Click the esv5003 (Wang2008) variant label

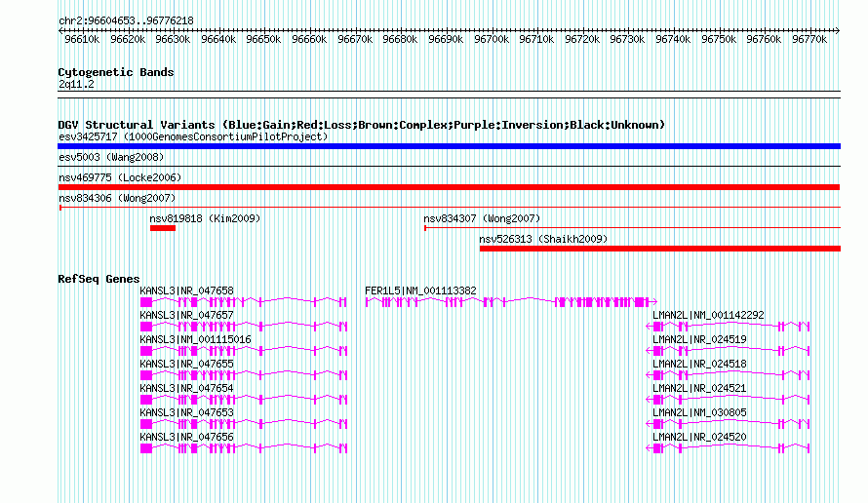click(111, 157)
